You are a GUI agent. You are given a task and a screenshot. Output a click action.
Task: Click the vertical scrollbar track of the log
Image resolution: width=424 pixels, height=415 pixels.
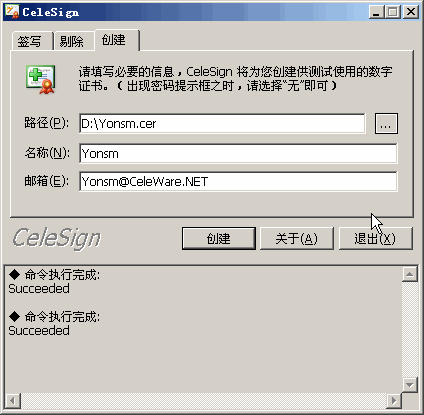click(410, 330)
